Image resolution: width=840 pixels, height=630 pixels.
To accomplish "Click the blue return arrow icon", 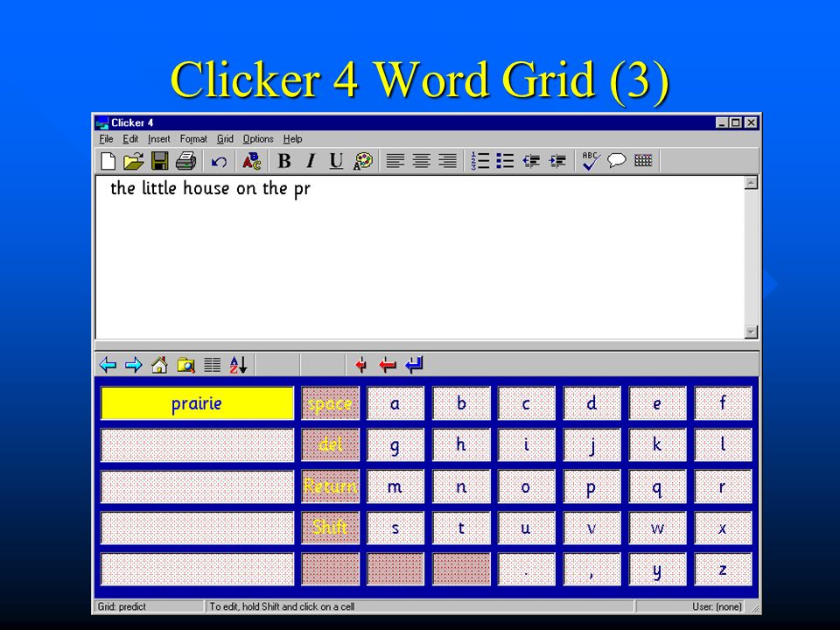I will point(414,365).
